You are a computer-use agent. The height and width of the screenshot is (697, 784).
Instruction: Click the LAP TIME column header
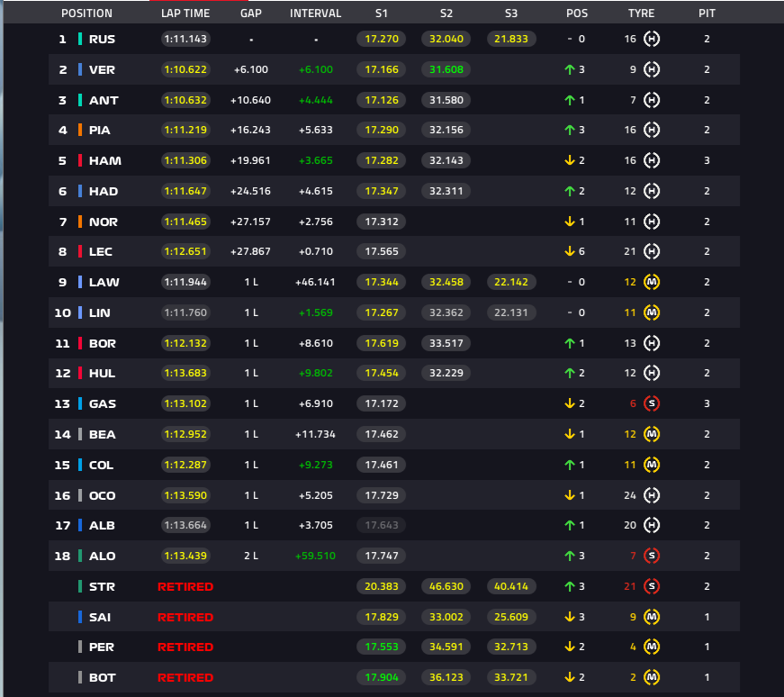click(x=185, y=14)
